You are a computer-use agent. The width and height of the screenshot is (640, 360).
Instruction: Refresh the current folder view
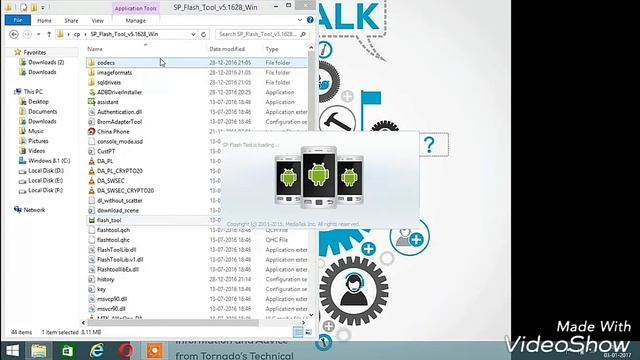point(203,34)
